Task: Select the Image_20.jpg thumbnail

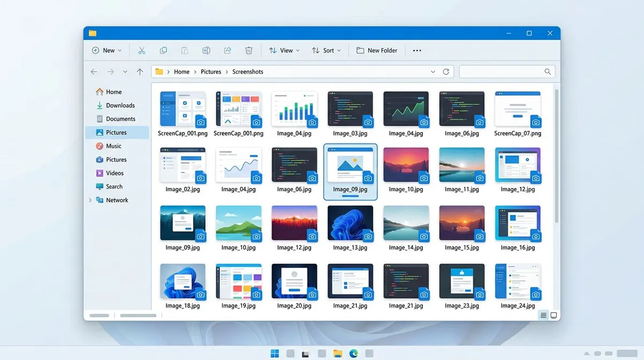Action: 294,281
